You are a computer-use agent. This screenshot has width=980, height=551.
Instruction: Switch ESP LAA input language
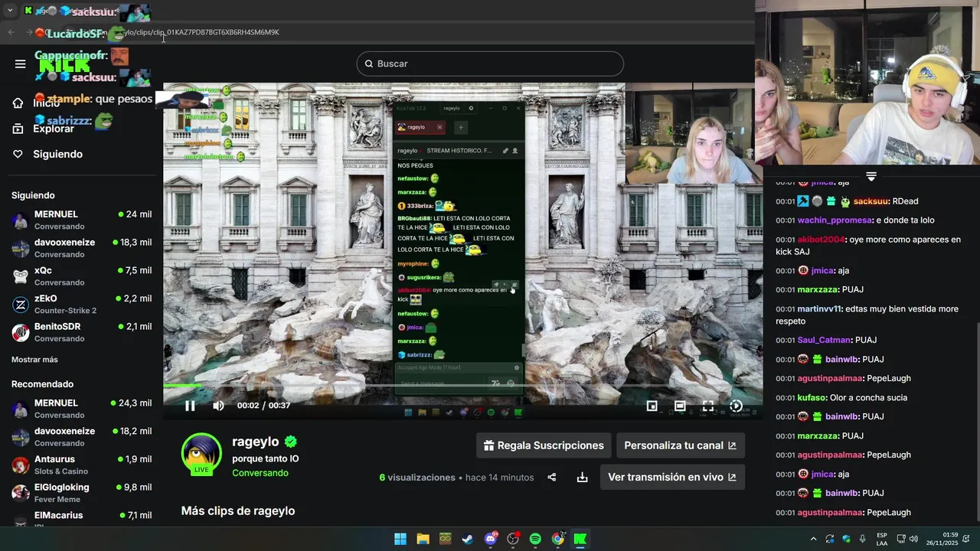pos(882,539)
